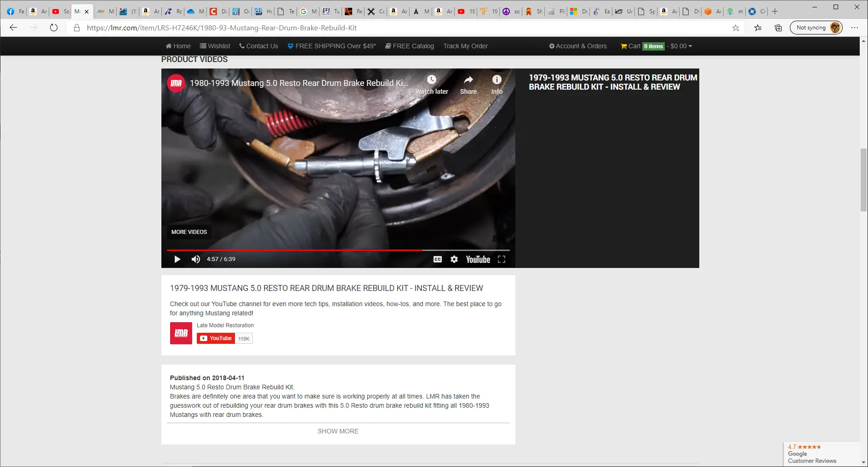This screenshot has width=868, height=467.
Task: Mute the video volume speaker icon
Action: click(196, 259)
